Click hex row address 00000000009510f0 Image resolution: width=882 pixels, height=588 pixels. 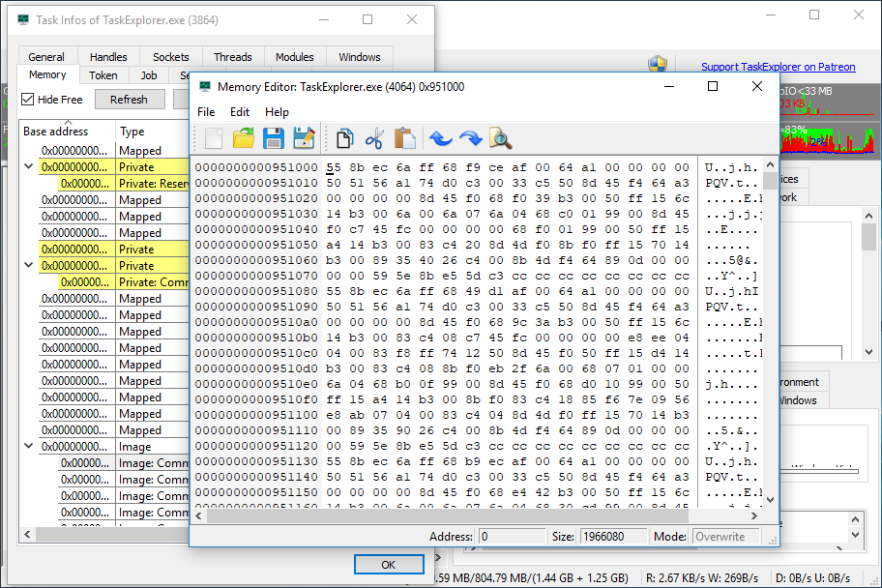256,399
